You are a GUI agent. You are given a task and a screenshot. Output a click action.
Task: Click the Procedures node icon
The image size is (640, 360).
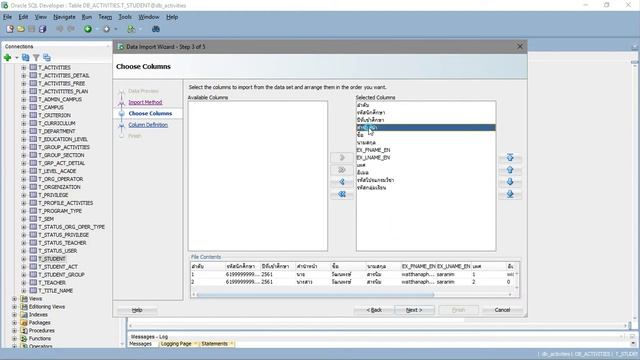[x=24, y=331]
